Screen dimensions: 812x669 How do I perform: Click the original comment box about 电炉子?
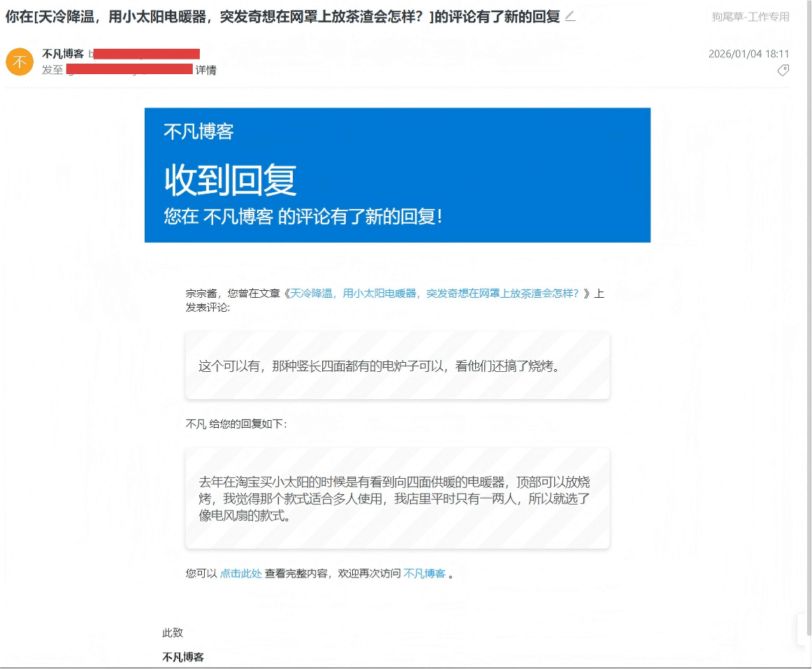pos(397,366)
